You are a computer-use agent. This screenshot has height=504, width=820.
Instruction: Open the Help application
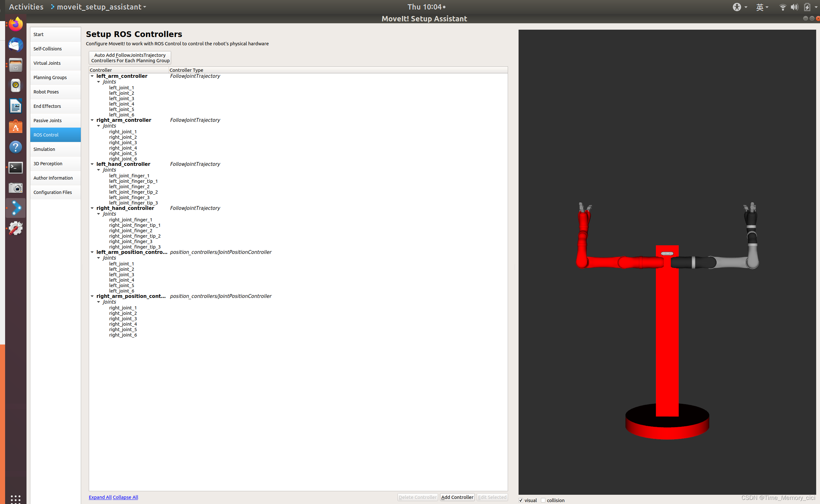[16, 147]
